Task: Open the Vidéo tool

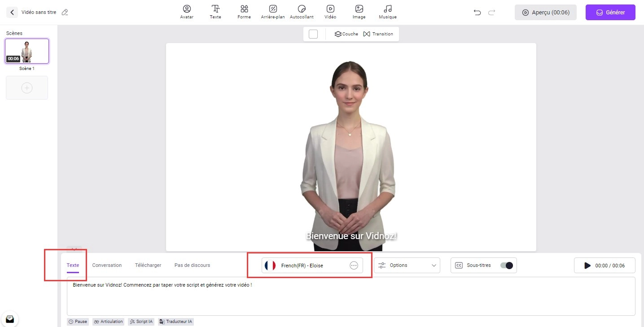Action: point(330,12)
